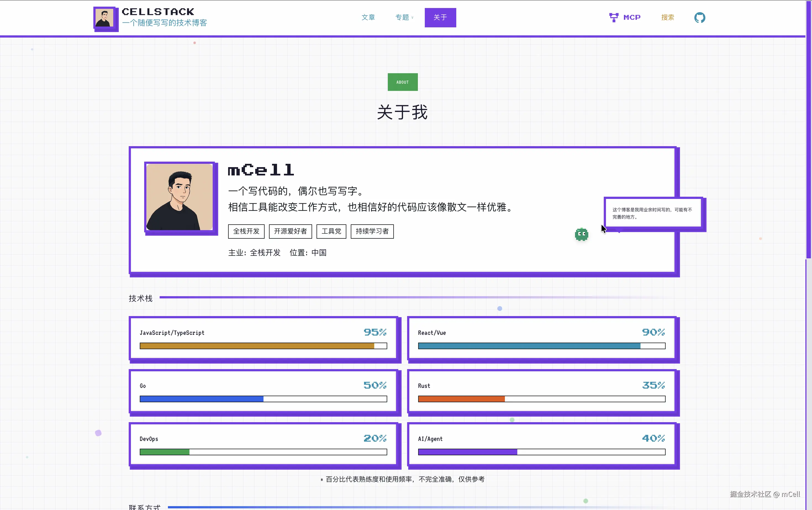Open the 搜索 search link
Image resolution: width=812 pixels, height=510 pixels.
click(x=667, y=17)
